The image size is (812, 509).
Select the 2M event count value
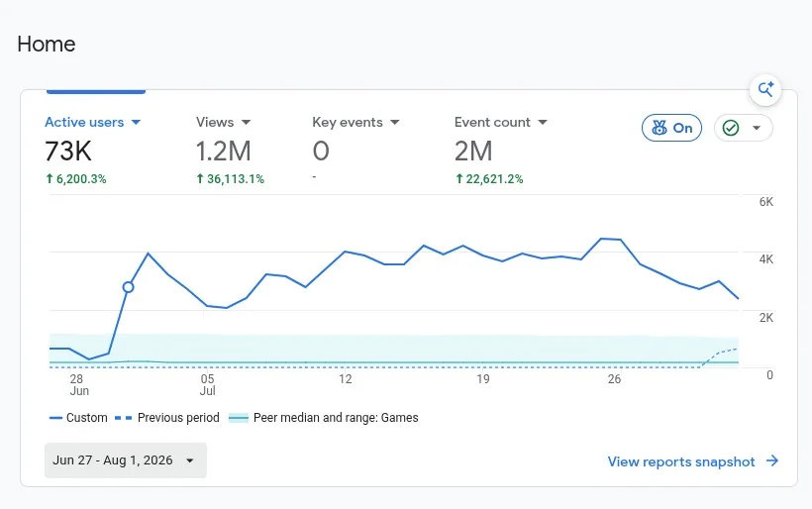[473, 152]
